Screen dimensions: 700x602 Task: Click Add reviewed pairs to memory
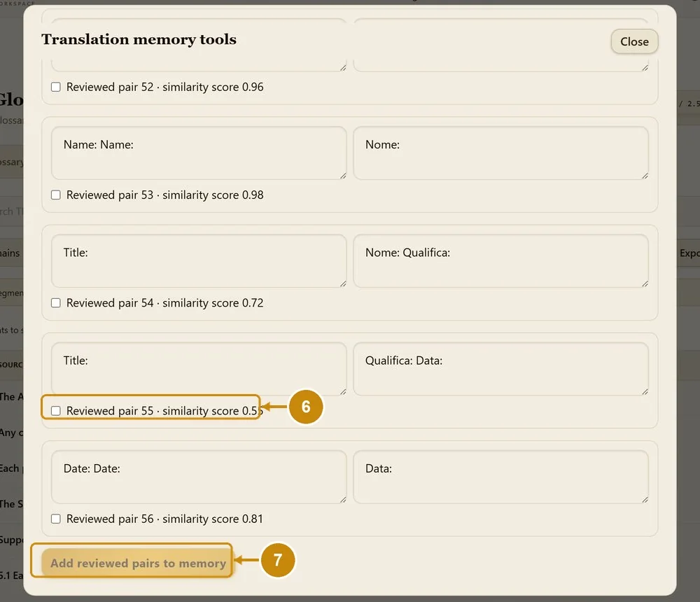(x=138, y=563)
